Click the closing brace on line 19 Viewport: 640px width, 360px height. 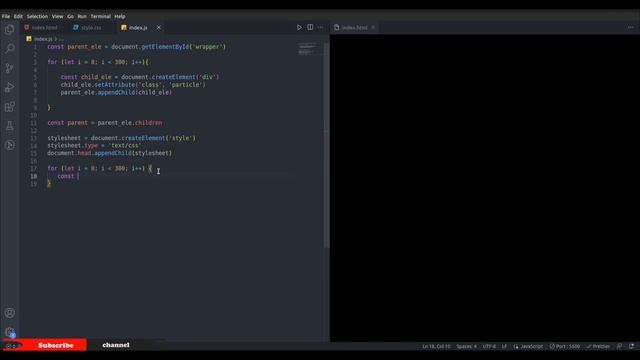tap(49, 184)
